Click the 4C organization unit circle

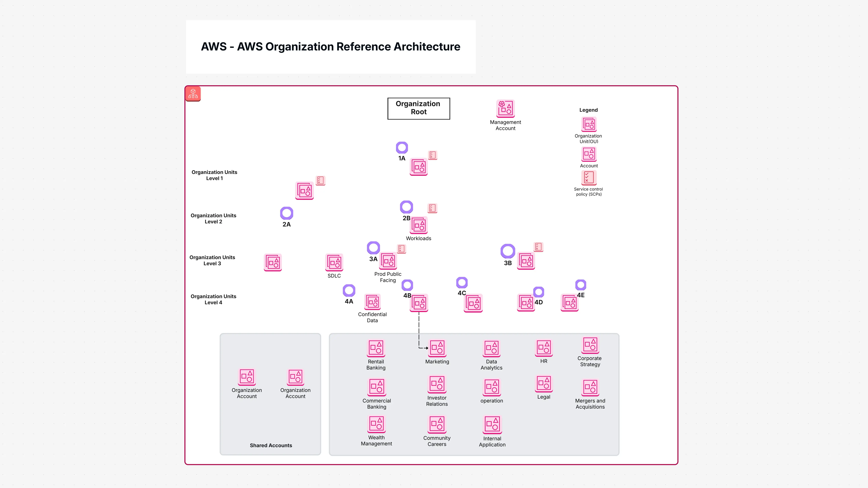click(462, 282)
